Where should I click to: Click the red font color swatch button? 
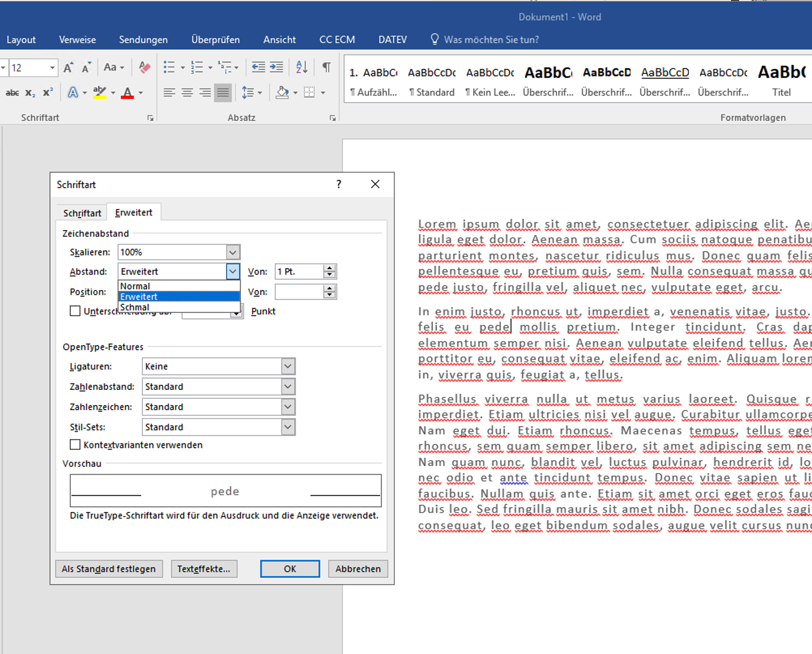(127, 93)
